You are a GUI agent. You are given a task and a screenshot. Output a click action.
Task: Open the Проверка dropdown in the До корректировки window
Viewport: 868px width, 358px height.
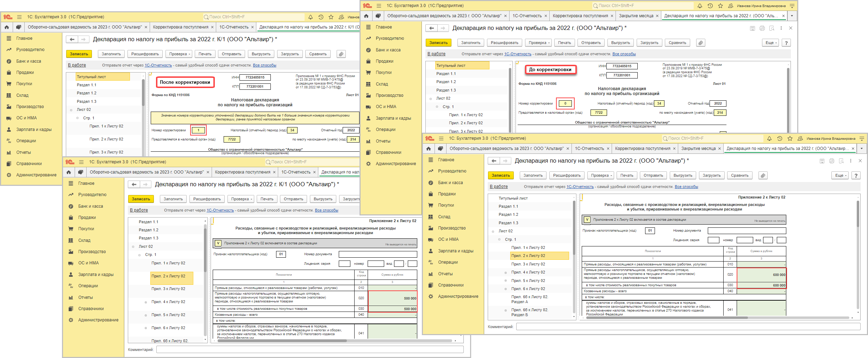coord(539,43)
